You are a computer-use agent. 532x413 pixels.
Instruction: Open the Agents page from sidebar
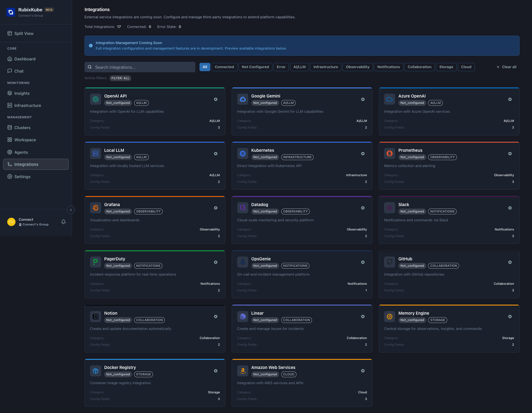tap(21, 152)
